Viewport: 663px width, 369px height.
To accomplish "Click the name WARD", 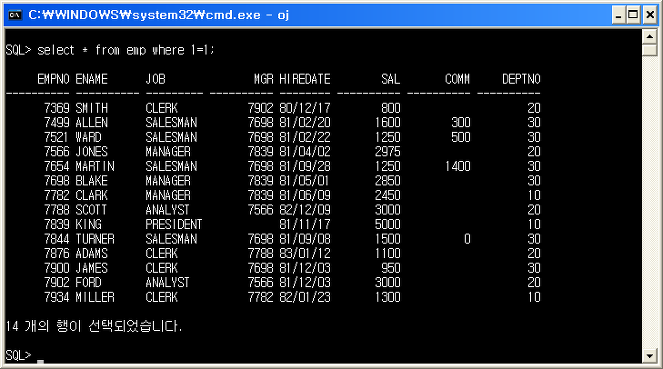I will tap(88, 137).
